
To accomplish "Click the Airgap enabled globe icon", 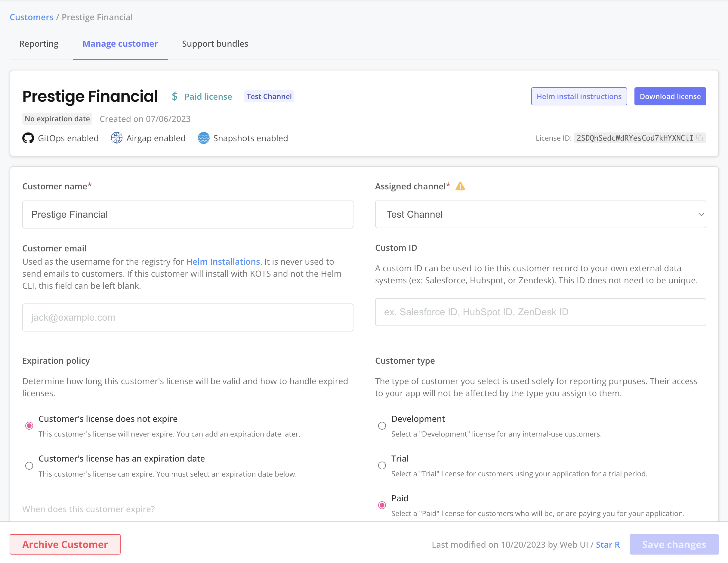I will (x=116, y=138).
